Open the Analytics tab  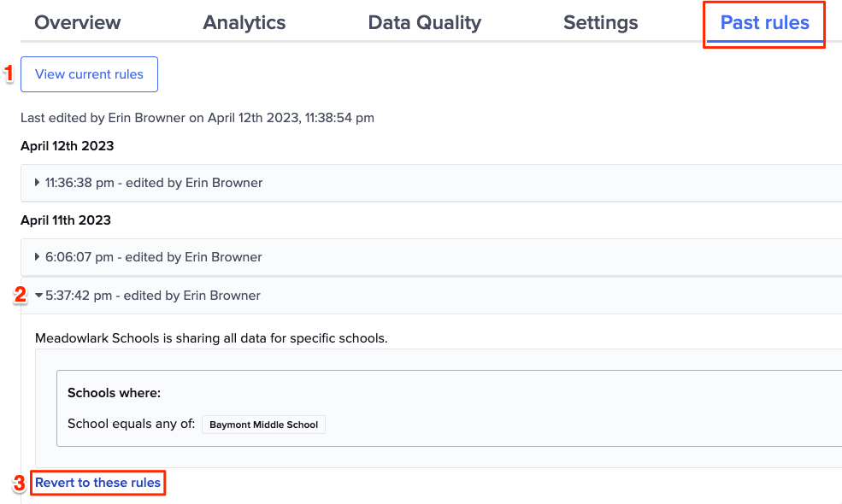click(x=244, y=23)
